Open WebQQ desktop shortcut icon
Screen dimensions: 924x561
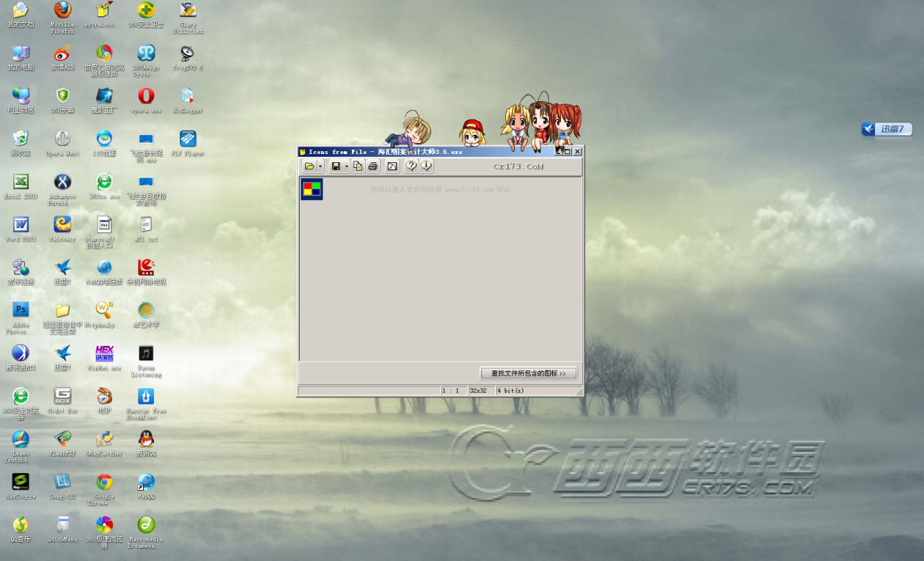146,486
